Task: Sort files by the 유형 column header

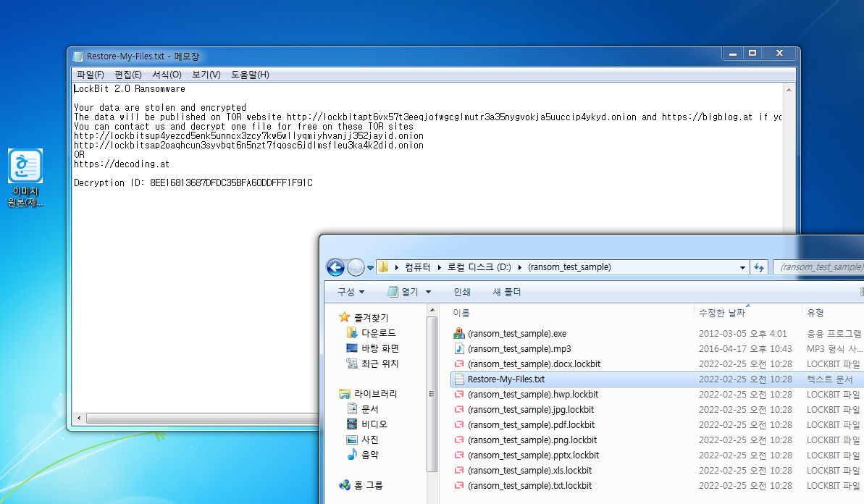Action: (x=815, y=313)
